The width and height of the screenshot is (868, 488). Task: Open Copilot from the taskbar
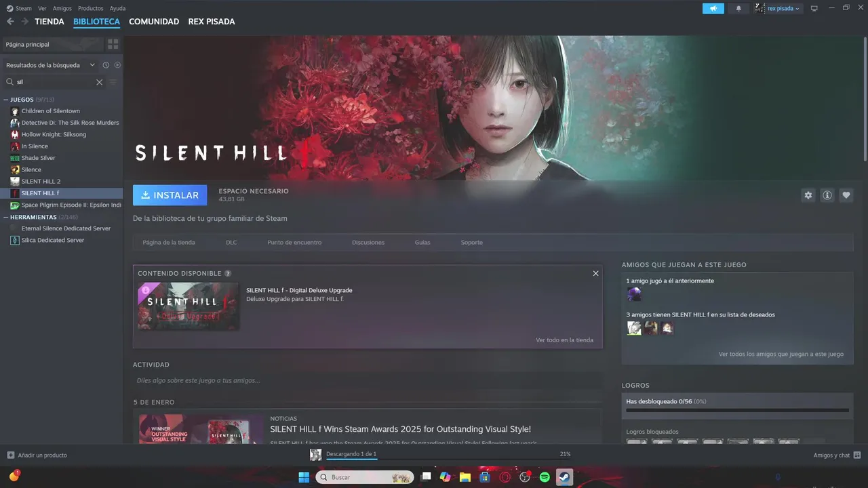[x=446, y=477]
